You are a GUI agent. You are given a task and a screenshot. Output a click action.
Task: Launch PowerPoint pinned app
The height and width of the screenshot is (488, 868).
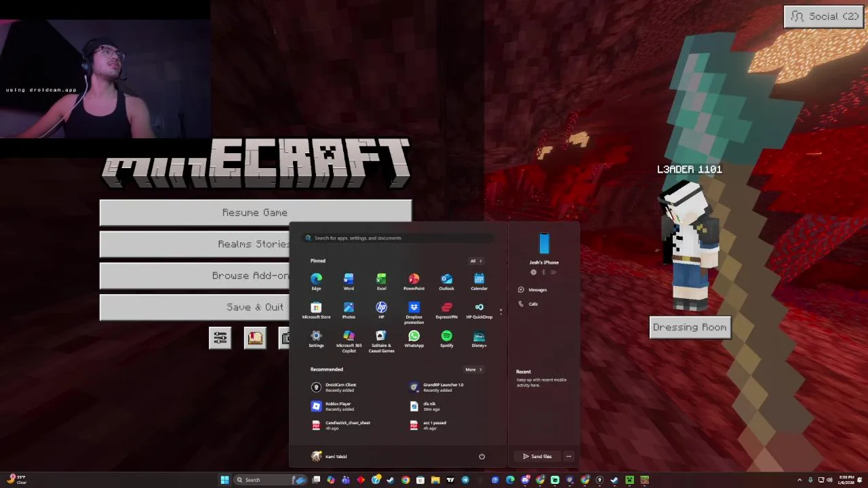coord(414,281)
